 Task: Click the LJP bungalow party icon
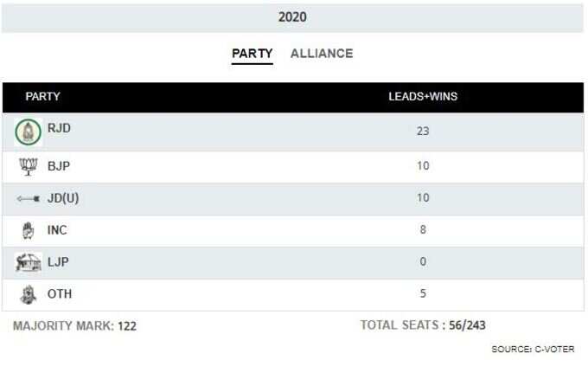[x=29, y=262]
